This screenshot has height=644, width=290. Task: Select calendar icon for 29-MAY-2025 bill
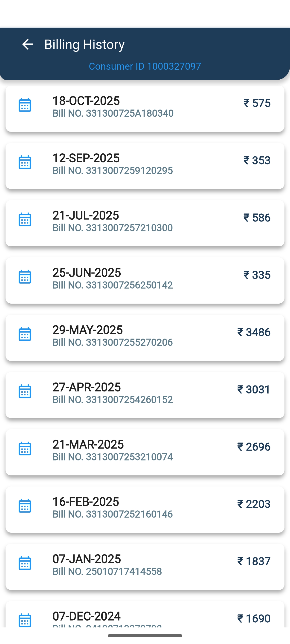[x=25, y=334]
